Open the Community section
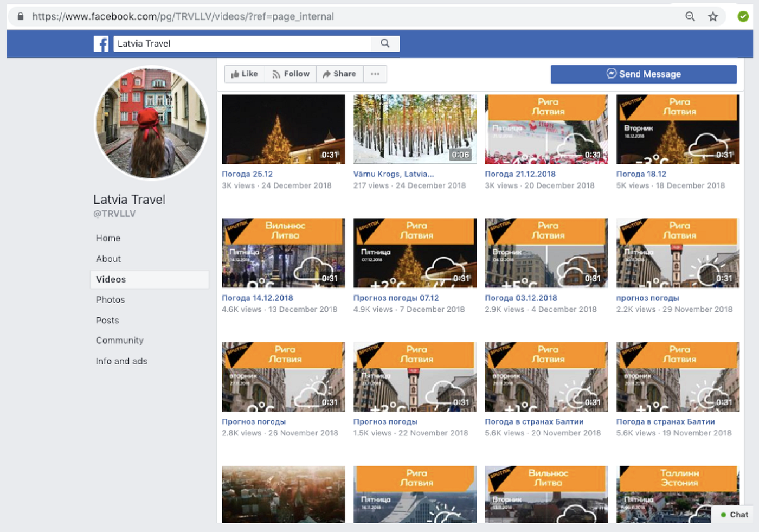759x532 pixels. click(120, 341)
